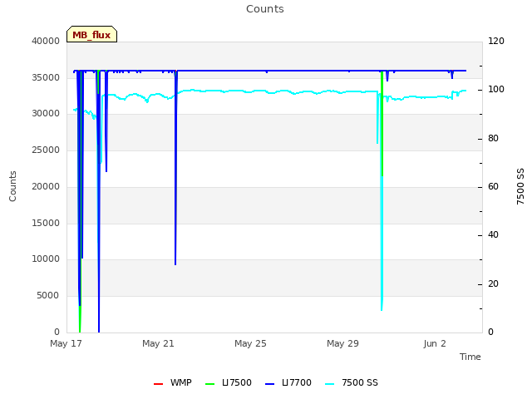
Task: Click the '7500 SS' right axis title
Action: coord(520,186)
